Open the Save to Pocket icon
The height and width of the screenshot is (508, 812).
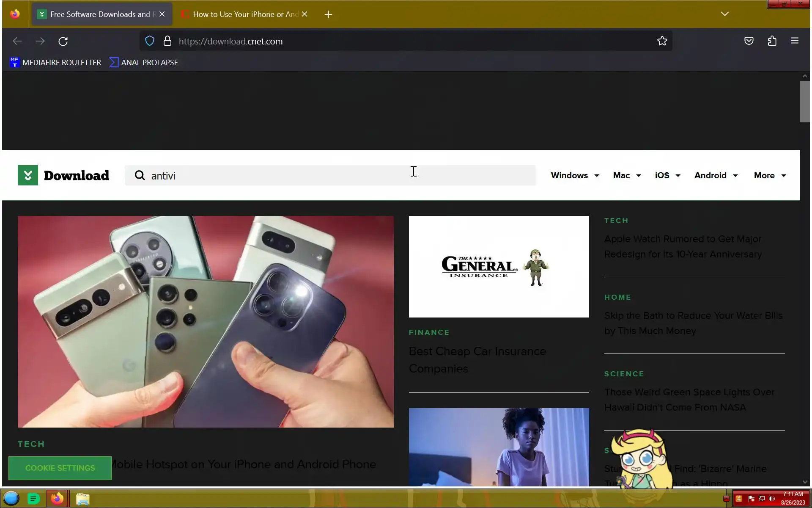click(749, 41)
